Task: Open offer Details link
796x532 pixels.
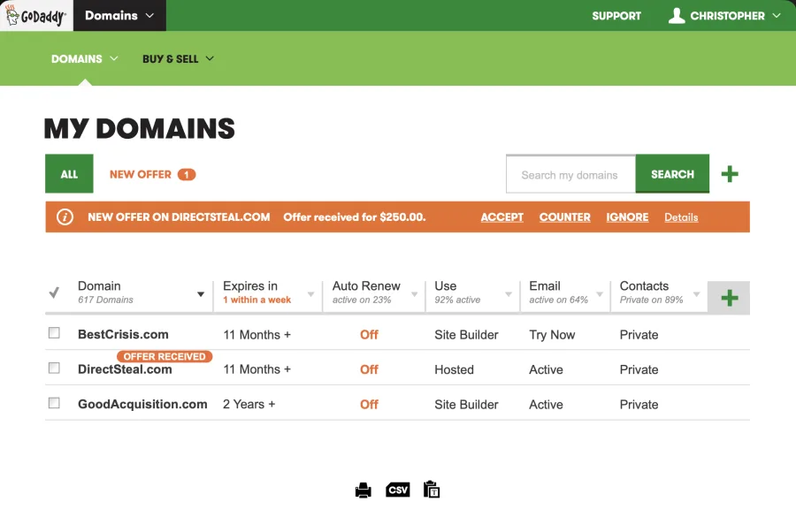Action: (x=681, y=217)
